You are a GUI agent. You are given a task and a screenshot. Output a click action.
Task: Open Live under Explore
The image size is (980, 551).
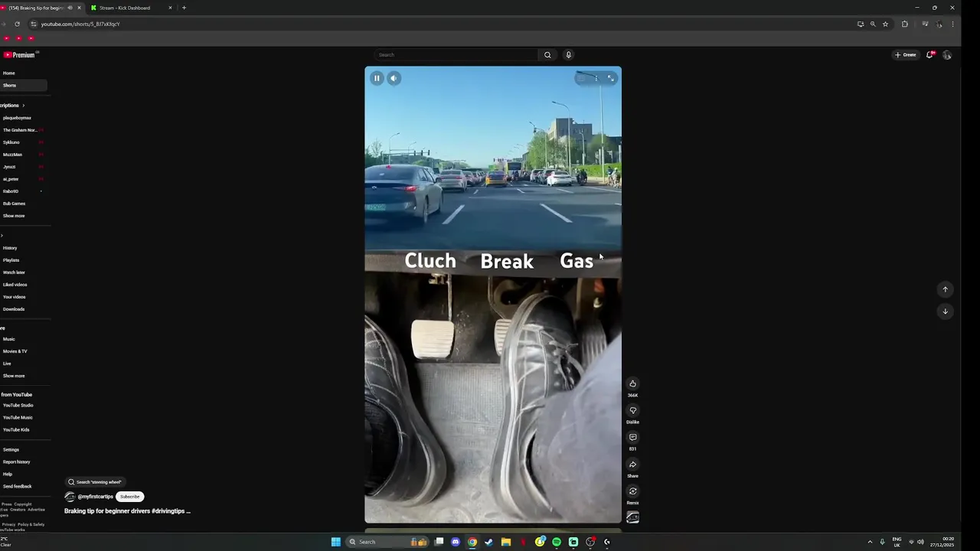(7, 364)
